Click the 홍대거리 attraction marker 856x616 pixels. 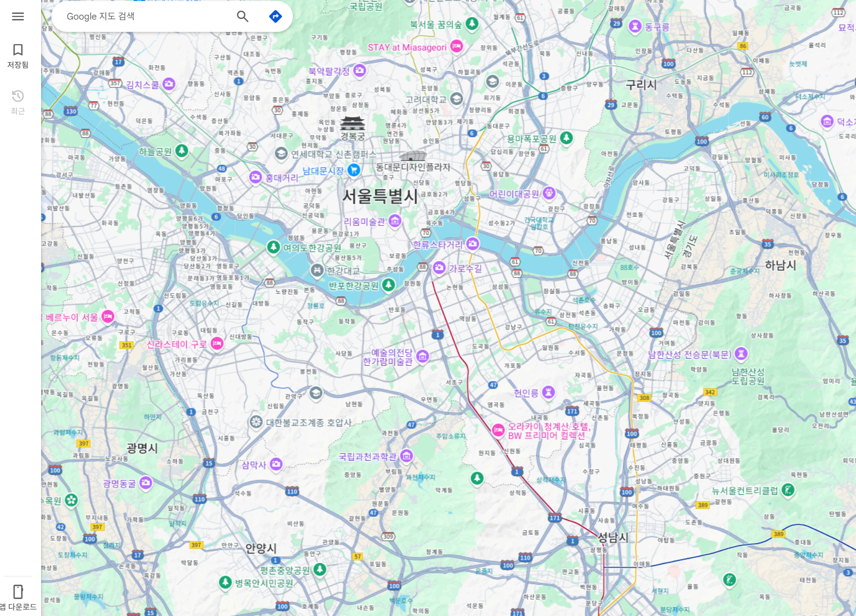[255, 177]
